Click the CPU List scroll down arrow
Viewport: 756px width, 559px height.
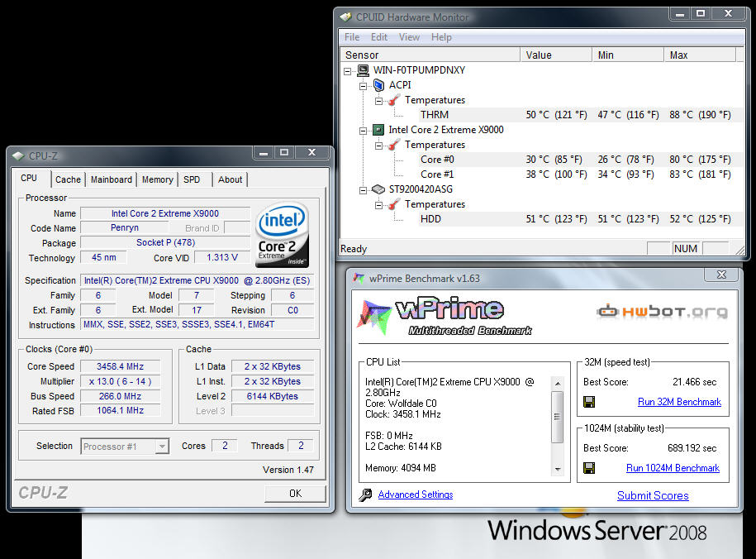tap(558, 469)
